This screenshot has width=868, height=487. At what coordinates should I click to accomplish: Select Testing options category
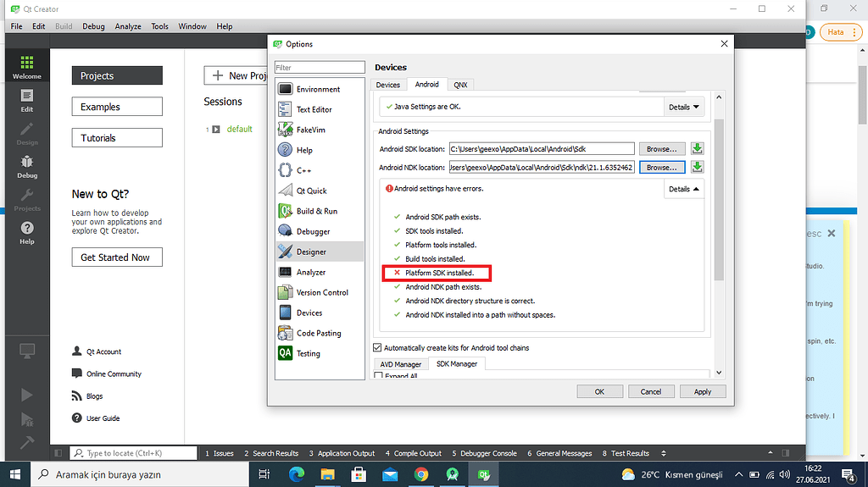[320, 354]
